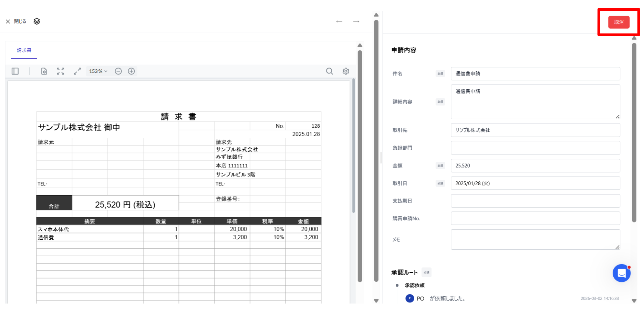Edit the 取引先 field
Image resolution: width=644 pixels, height=309 pixels.
click(535, 130)
